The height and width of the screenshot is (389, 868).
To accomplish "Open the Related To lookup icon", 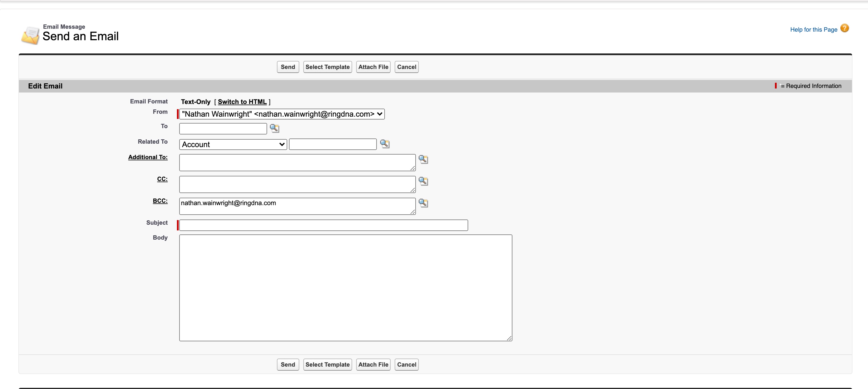I will pyautogui.click(x=385, y=144).
